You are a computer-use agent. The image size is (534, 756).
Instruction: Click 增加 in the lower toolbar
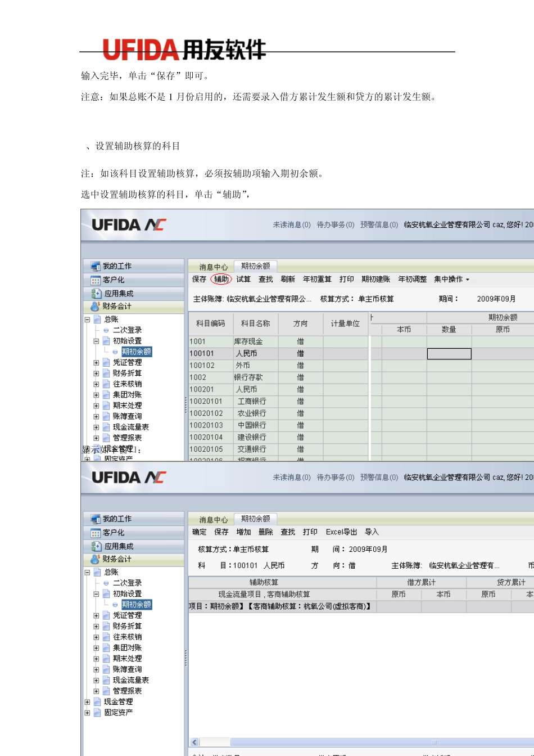(243, 532)
